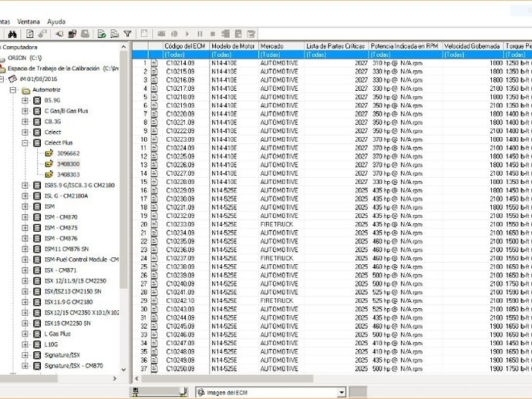Click the document icon in row 20
Screen dimensions: 532x399
tap(154, 224)
